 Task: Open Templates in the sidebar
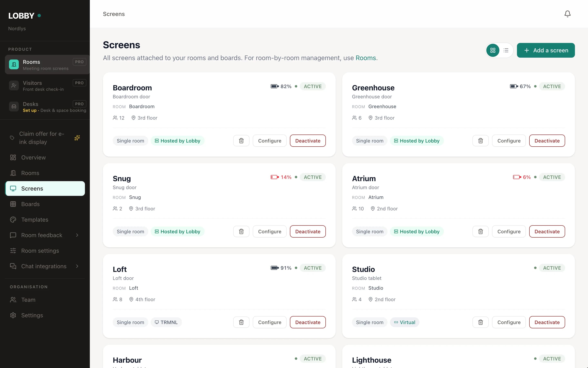tap(45, 220)
